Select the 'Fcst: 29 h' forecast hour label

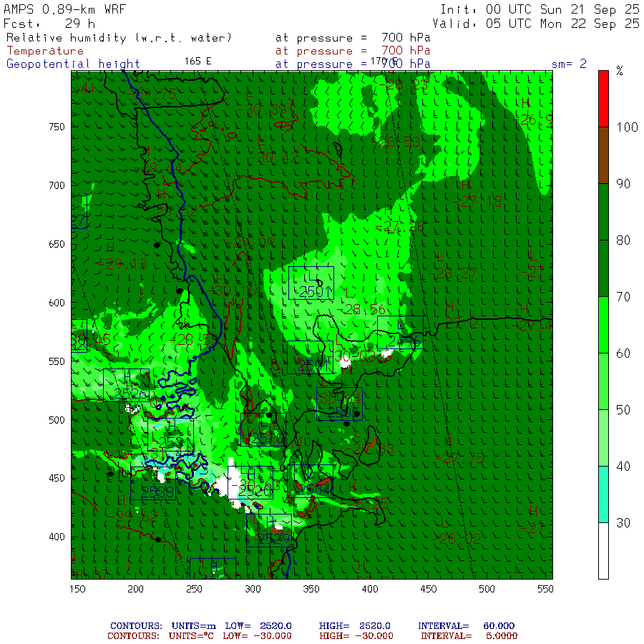tap(50, 23)
